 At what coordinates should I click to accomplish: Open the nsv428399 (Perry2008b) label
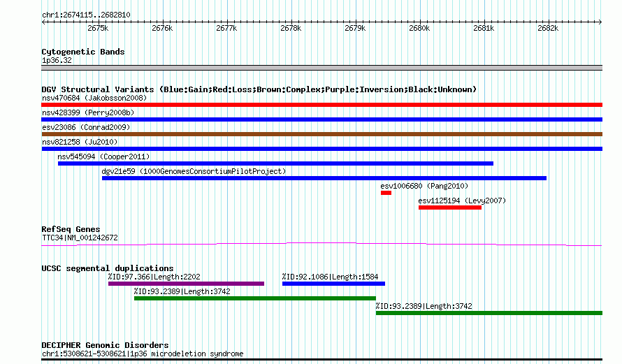[88, 112]
